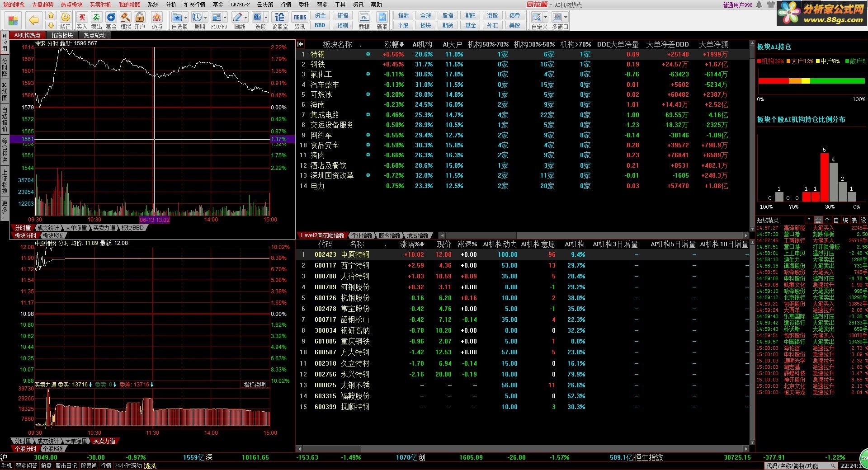Click the 代码/名称 search input field

coord(800,466)
